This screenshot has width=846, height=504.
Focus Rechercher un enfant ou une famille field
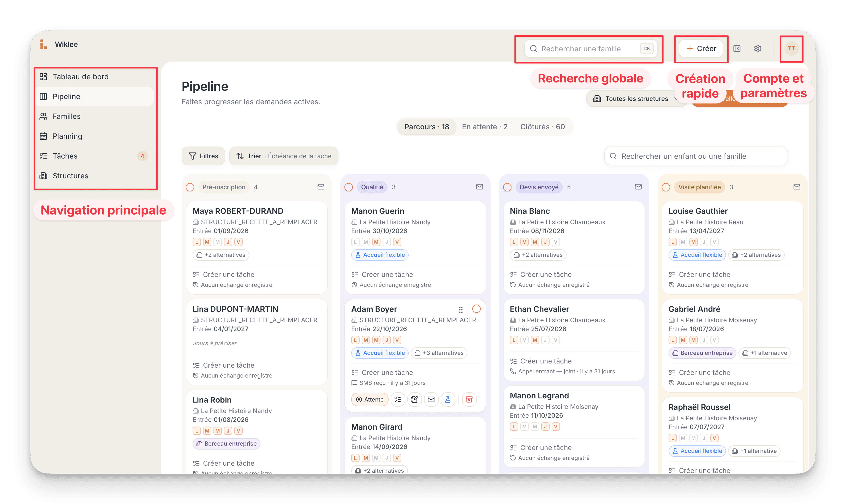[696, 156]
